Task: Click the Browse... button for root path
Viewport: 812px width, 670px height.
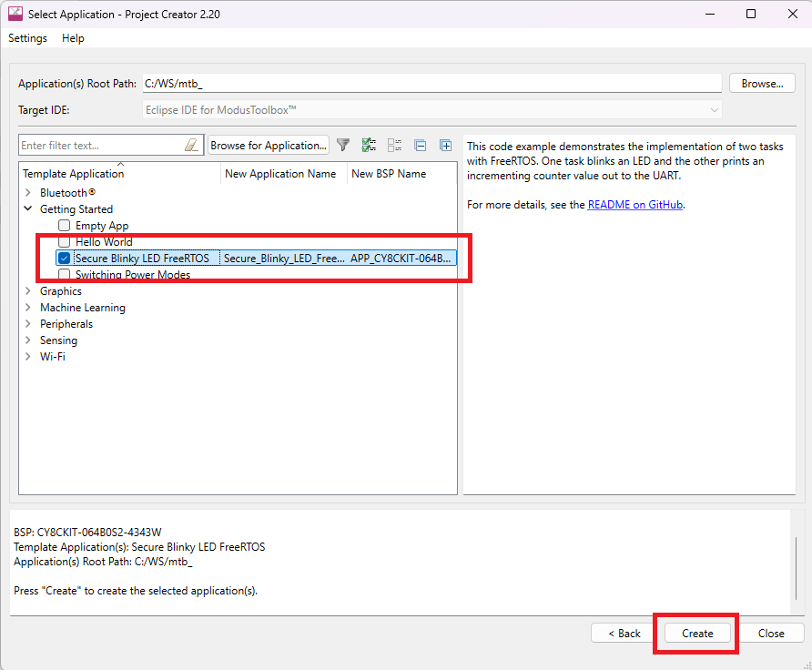Action: pyautogui.click(x=762, y=84)
